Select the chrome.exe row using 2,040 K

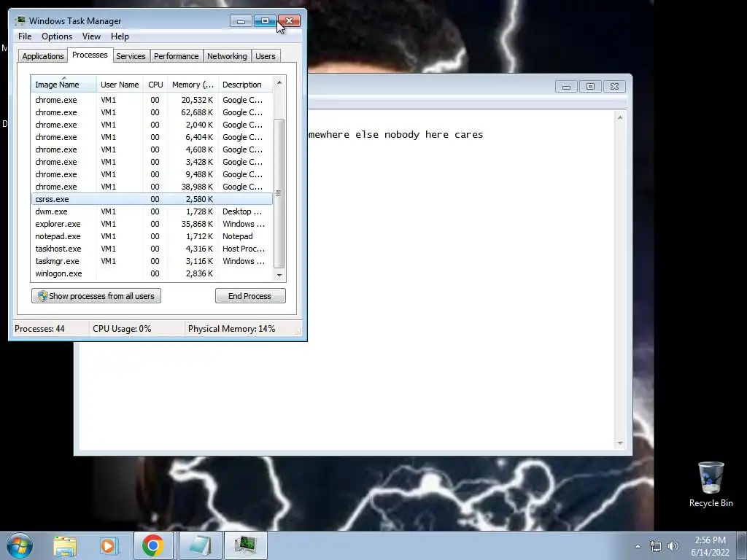point(152,125)
